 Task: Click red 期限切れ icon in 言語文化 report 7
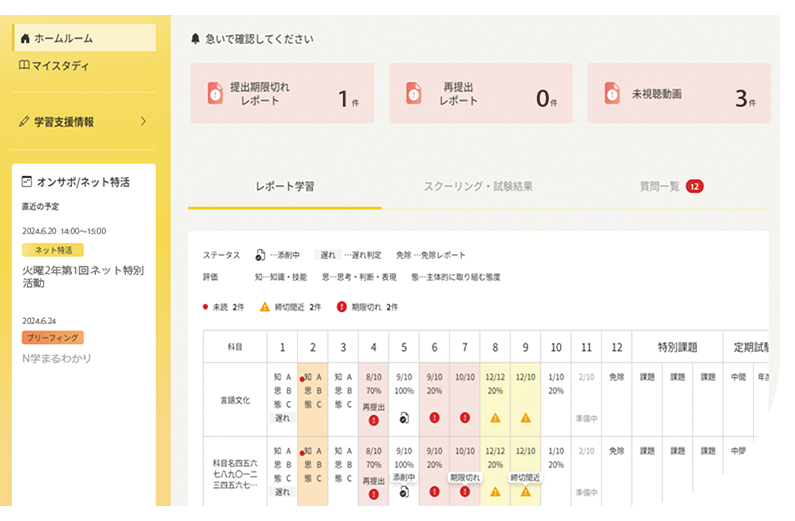coord(464,419)
